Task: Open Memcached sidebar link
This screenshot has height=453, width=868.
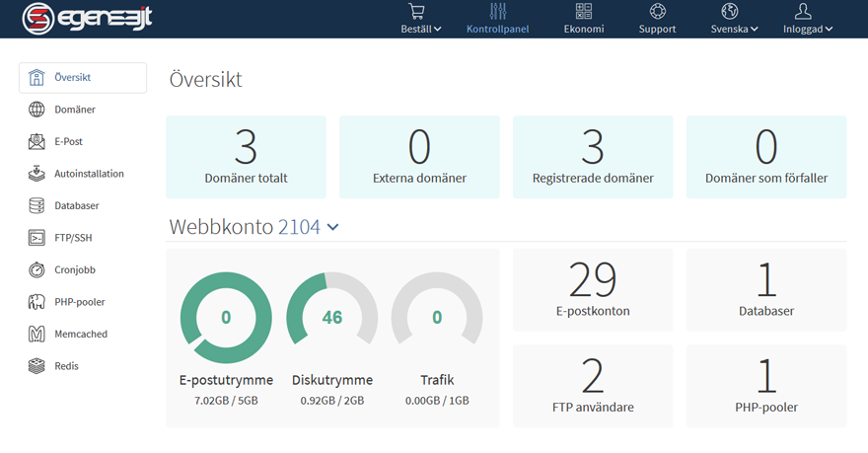Action: point(83,334)
